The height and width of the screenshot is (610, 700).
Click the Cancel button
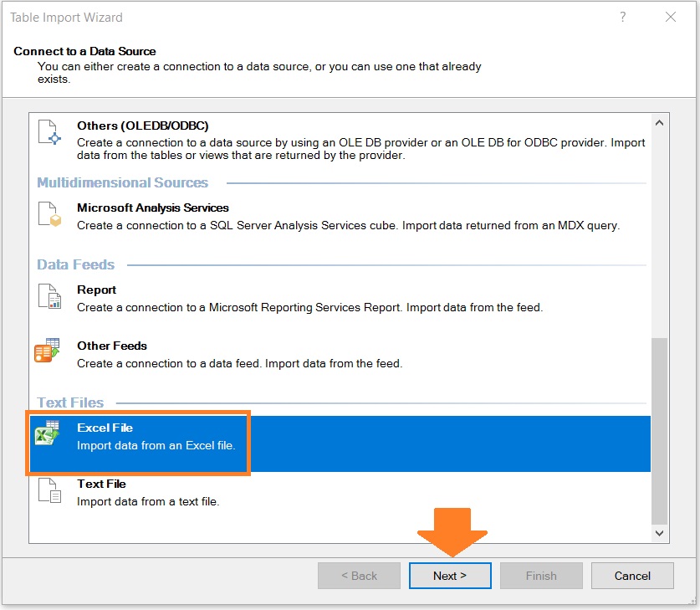tap(632, 576)
